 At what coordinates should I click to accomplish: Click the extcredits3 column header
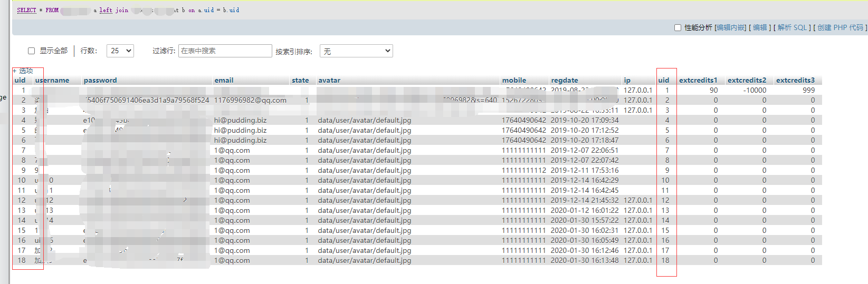795,81
